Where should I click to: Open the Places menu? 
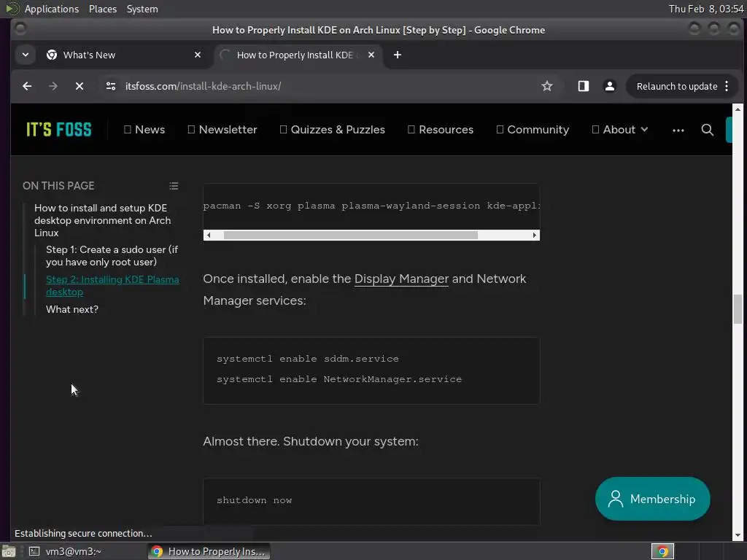102,9
